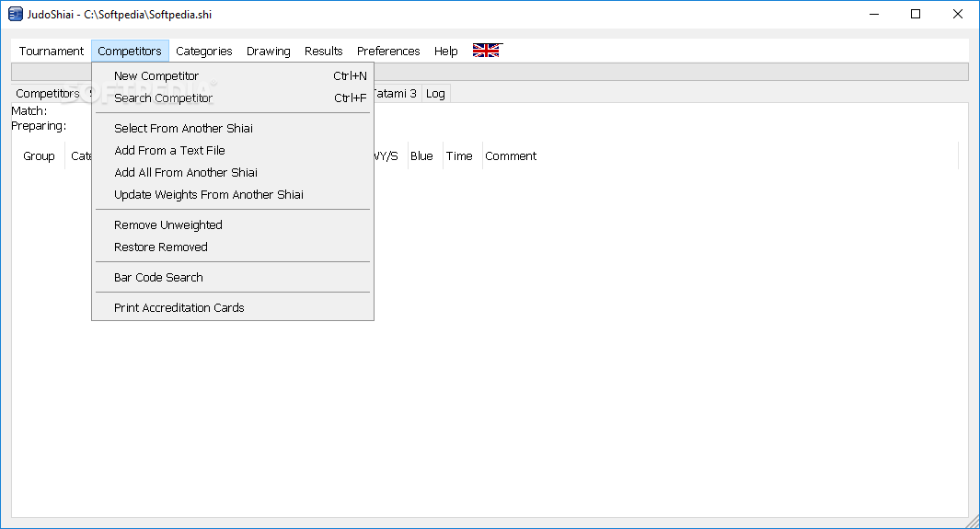This screenshot has width=980, height=529.
Task: Open Bar Code Search
Action: coord(233,277)
